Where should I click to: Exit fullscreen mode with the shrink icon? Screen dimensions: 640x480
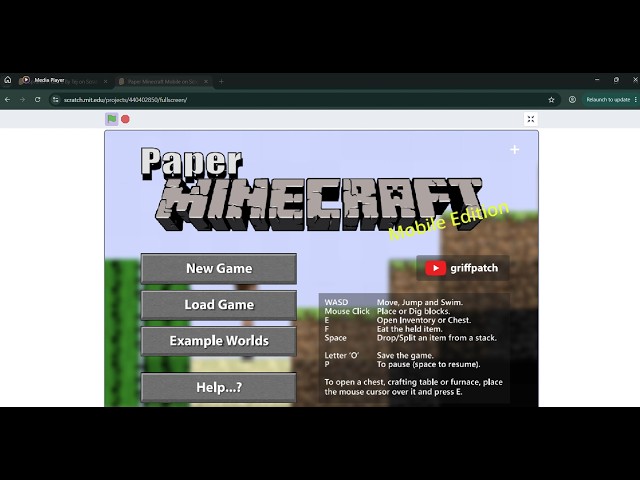point(531,119)
